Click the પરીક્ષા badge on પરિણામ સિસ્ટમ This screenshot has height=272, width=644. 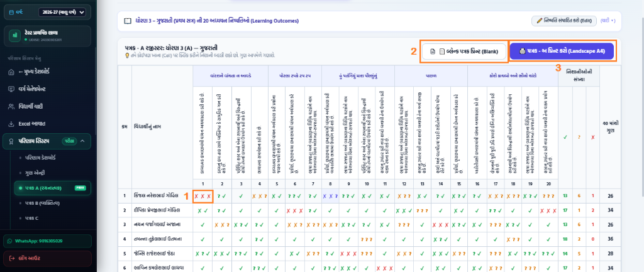coord(69,141)
